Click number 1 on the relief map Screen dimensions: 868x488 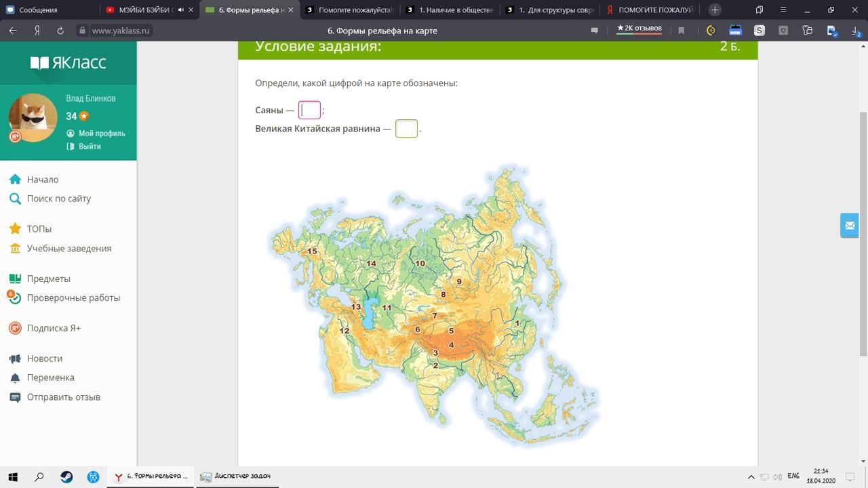click(517, 323)
